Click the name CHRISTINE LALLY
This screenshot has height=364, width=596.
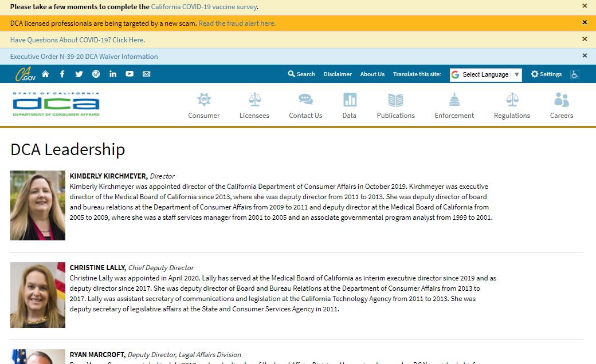(97, 268)
